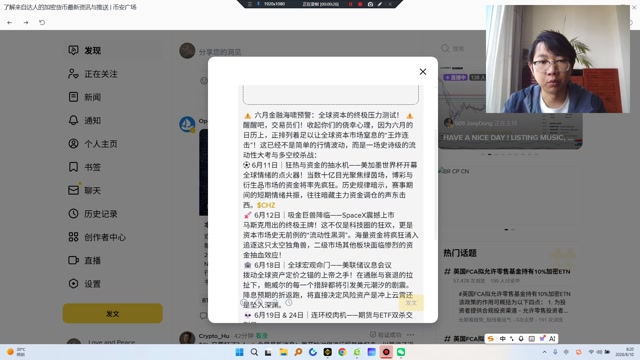This screenshot has width=640, height=360.
Task: Pause the screen recording
Action: [350, 4]
